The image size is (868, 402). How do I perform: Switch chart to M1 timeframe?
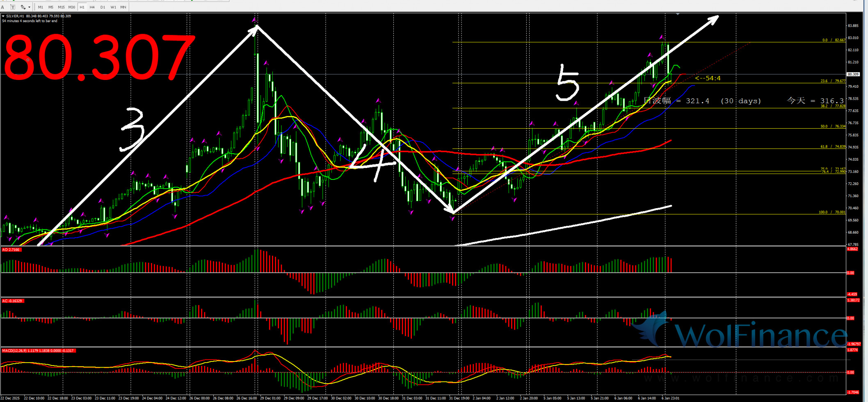click(40, 7)
